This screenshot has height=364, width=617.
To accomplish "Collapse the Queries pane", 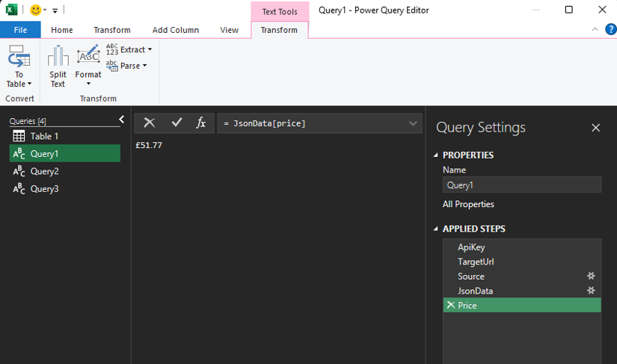I will 122,119.
